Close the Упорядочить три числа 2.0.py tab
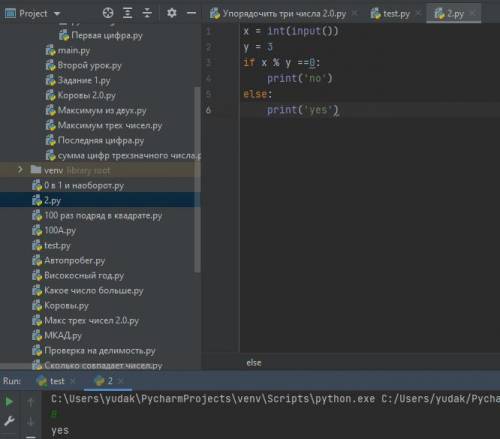 pos(355,14)
